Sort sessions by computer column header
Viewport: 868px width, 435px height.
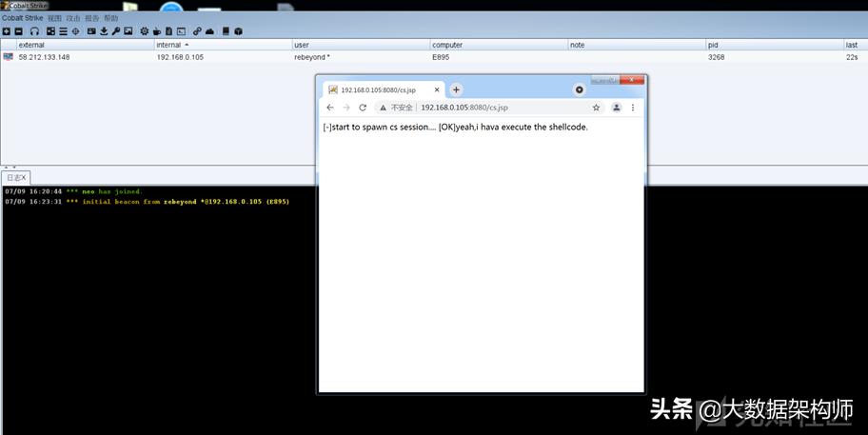[499, 45]
